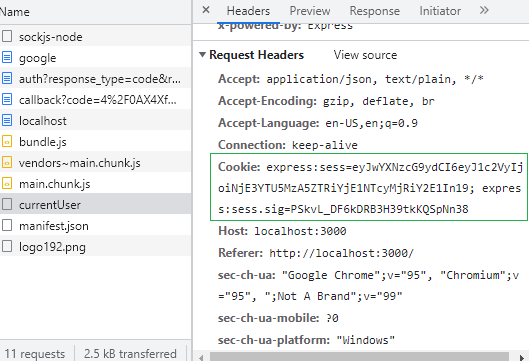Viewport: 529px width, 361px height.
Task: Click the scroll left arrow
Action: click(201, 357)
